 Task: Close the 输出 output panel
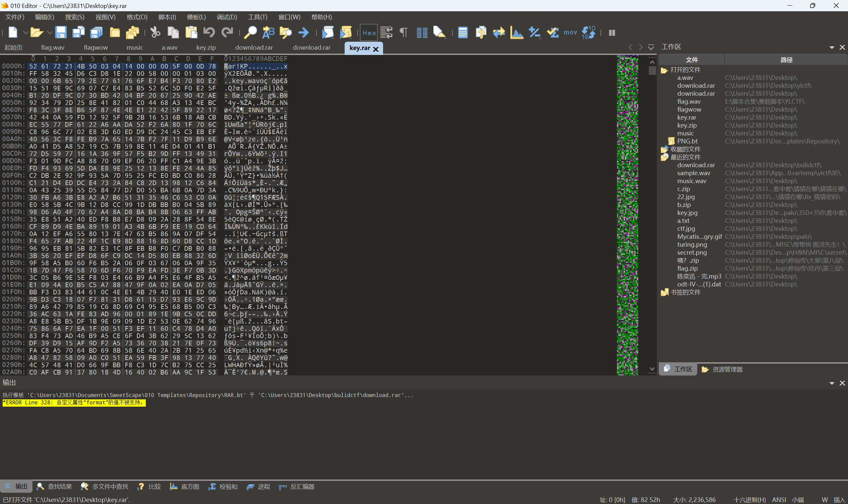842,383
